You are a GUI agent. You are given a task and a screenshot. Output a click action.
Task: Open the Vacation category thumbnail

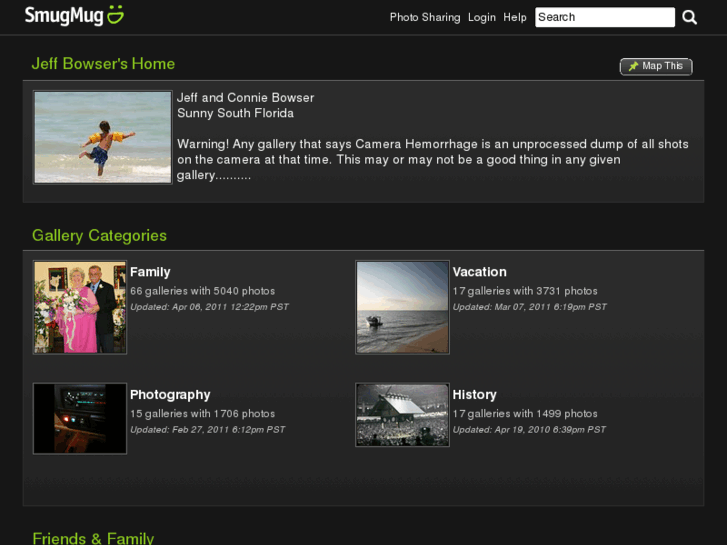(x=402, y=307)
